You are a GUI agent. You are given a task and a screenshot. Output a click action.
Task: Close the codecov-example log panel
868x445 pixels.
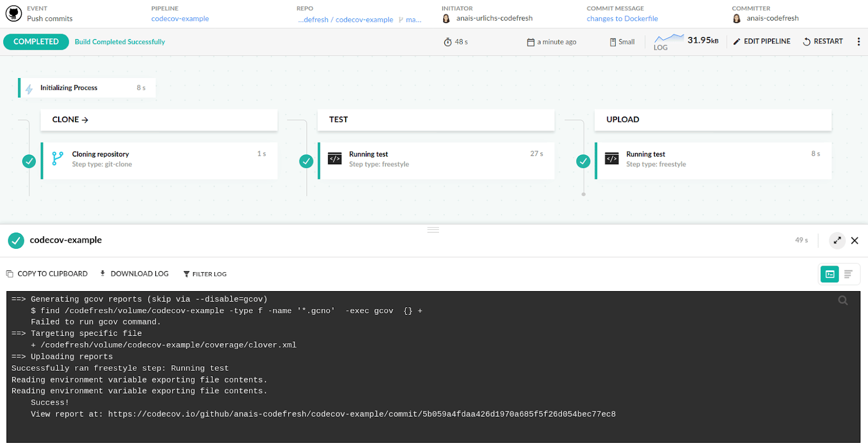pyautogui.click(x=854, y=241)
